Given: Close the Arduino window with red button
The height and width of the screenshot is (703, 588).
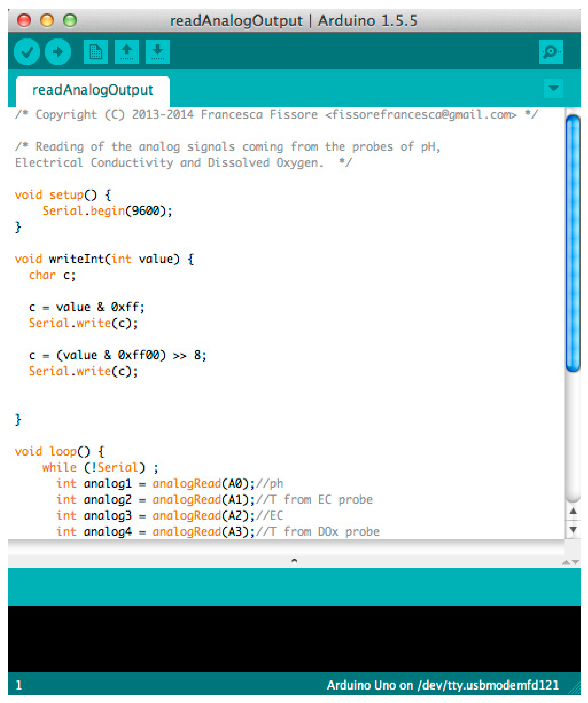Looking at the screenshot, I should click(24, 21).
